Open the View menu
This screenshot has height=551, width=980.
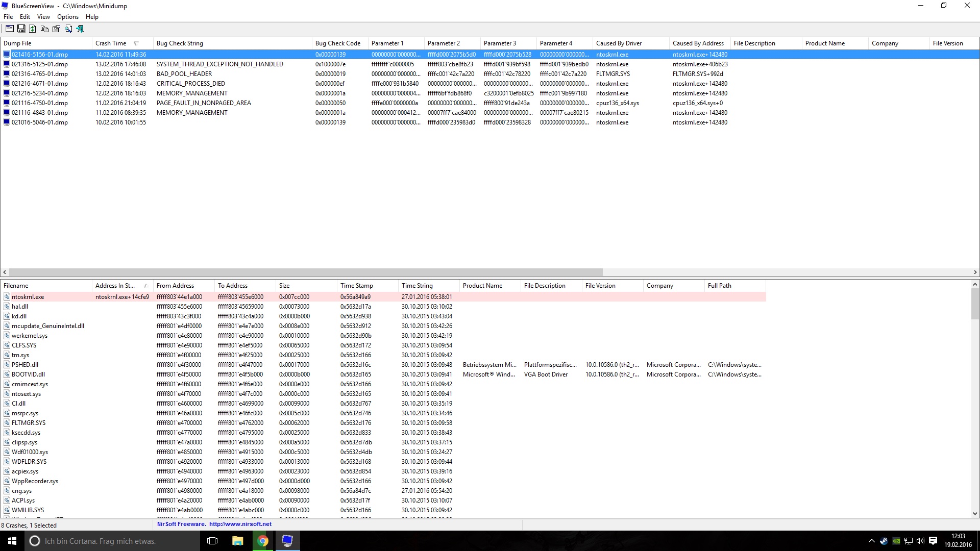[x=43, y=17]
